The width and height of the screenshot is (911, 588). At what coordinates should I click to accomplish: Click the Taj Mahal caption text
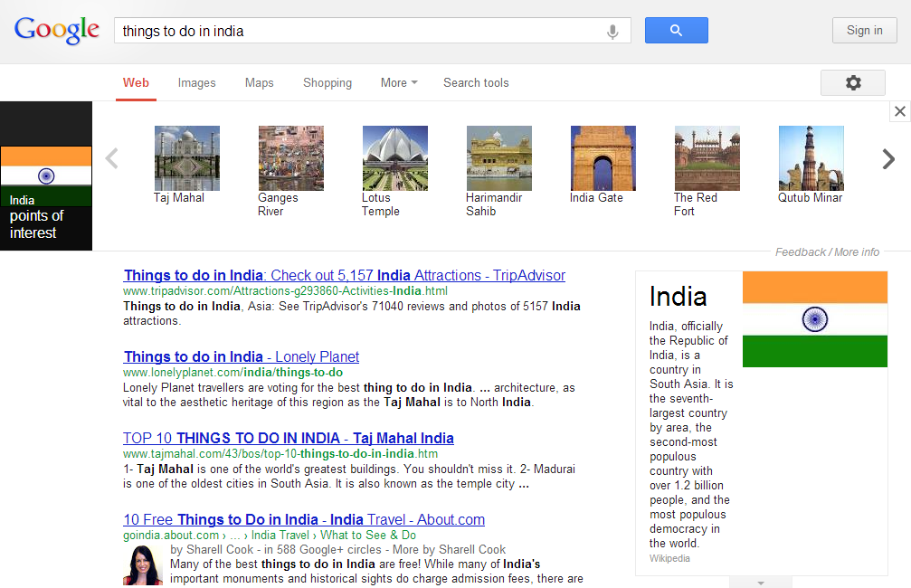[179, 198]
